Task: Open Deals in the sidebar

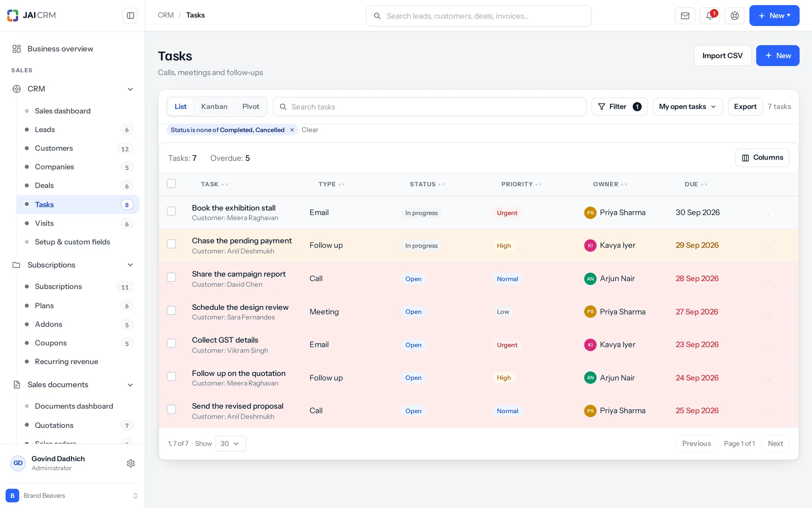Action: [x=78, y=185]
